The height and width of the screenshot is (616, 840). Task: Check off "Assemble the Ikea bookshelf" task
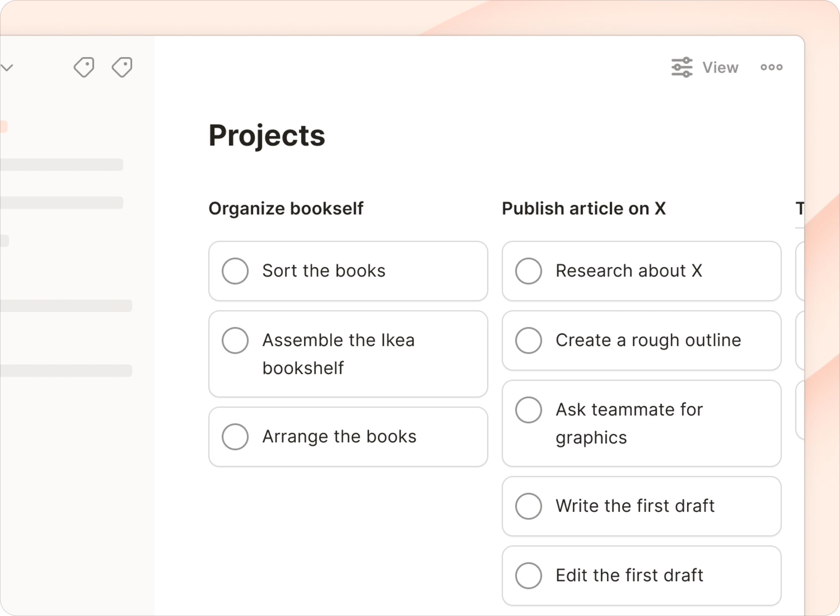click(235, 340)
